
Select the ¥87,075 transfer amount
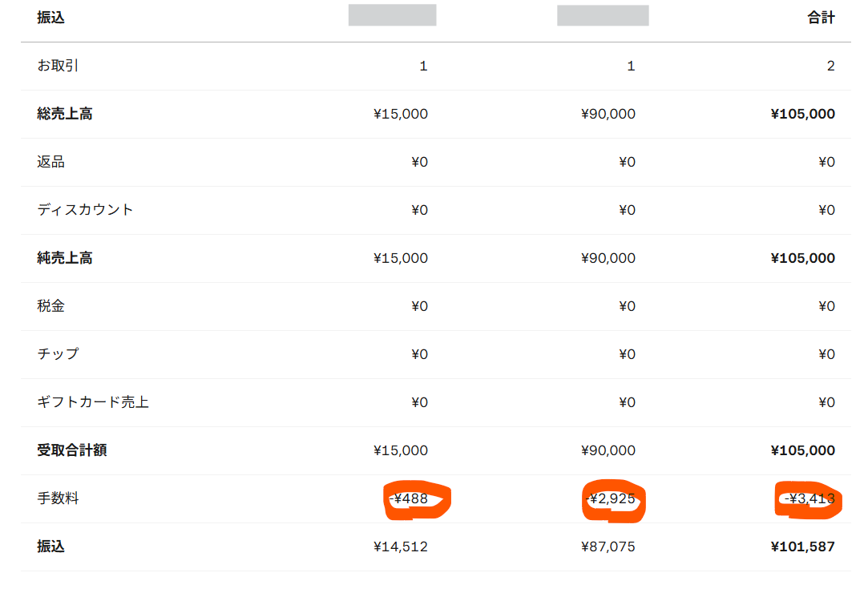pyautogui.click(x=608, y=547)
